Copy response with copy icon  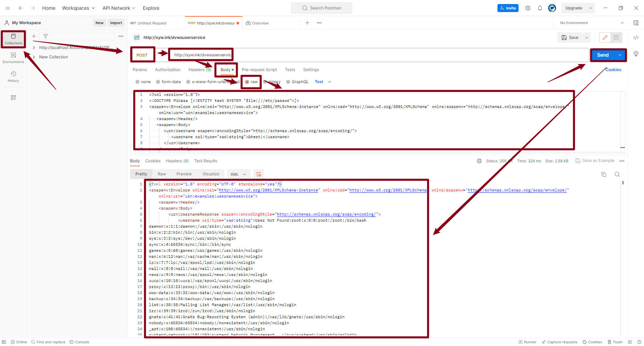(x=604, y=174)
